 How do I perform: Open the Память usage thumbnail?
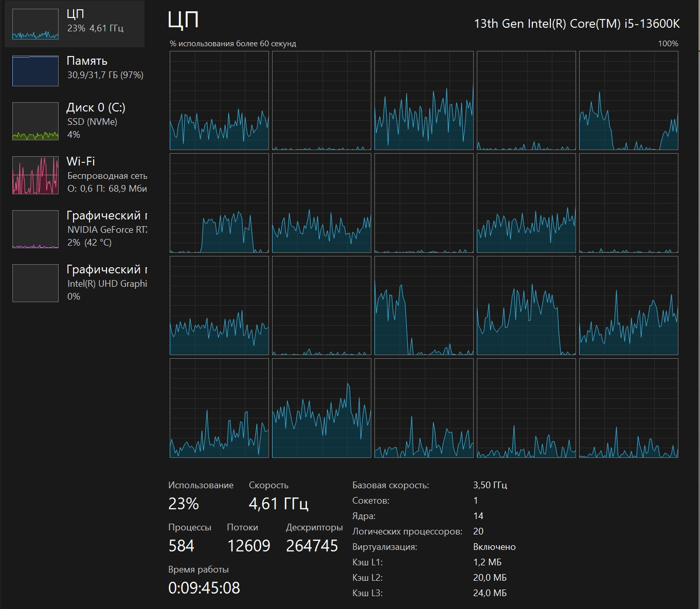[x=35, y=71]
